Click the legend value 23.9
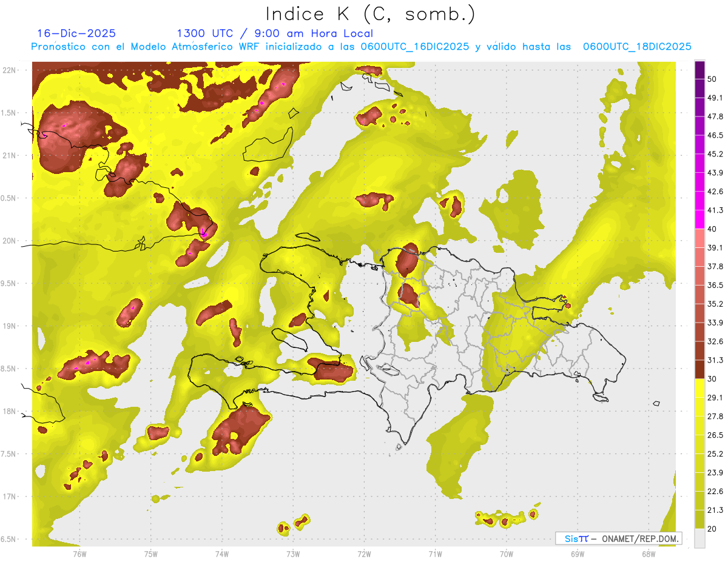Image resolution: width=728 pixels, height=562 pixels. click(x=715, y=473)
